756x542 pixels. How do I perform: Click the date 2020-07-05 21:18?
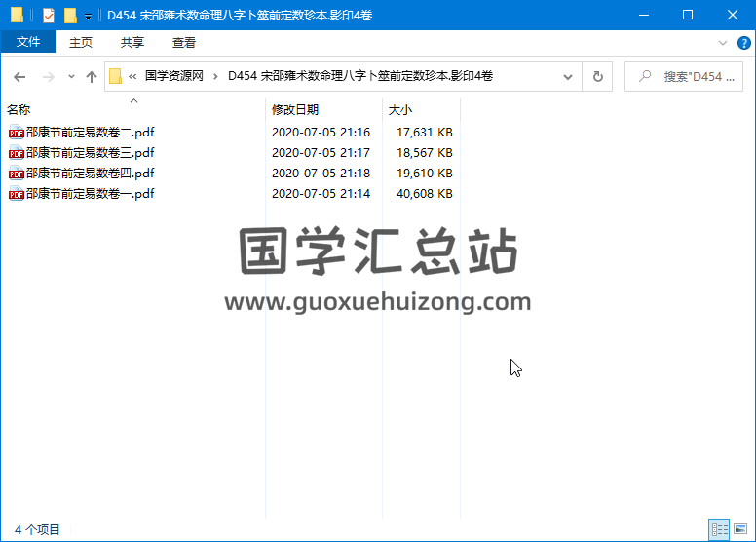click(321, 173)
